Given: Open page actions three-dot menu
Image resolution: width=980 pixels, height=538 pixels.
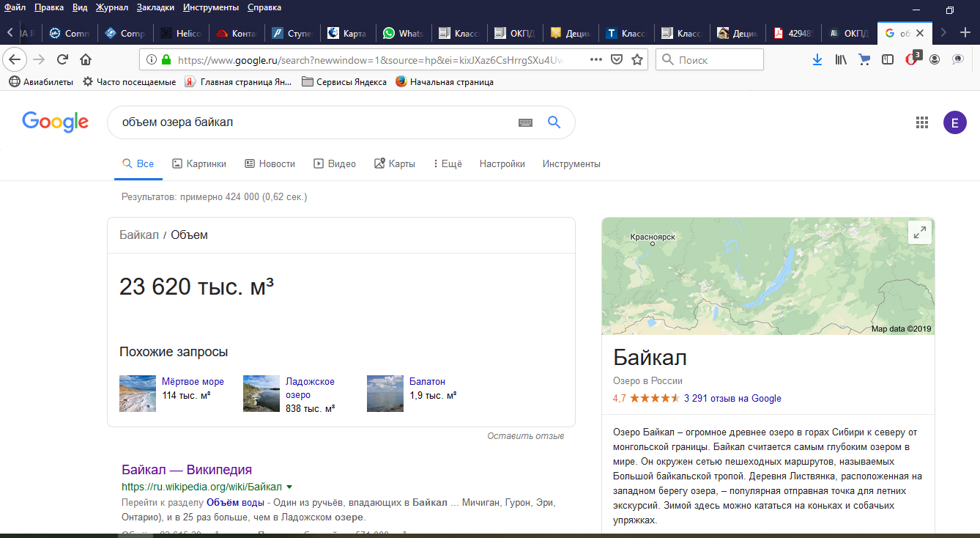Looking at the screenshot, I should (596, 59).
